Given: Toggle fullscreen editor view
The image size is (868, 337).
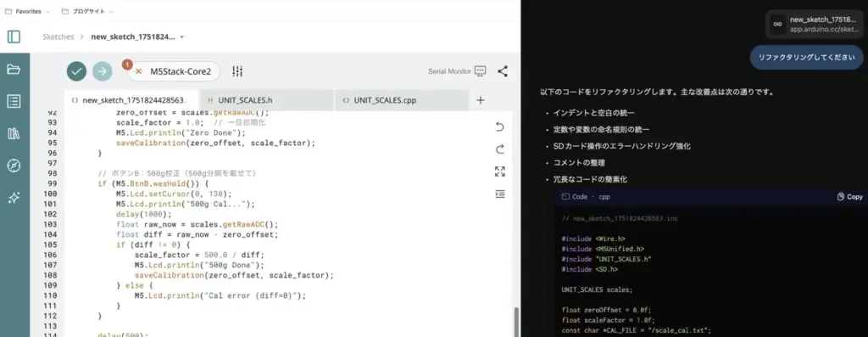Looking at the screenshot, I should [500, 171].
